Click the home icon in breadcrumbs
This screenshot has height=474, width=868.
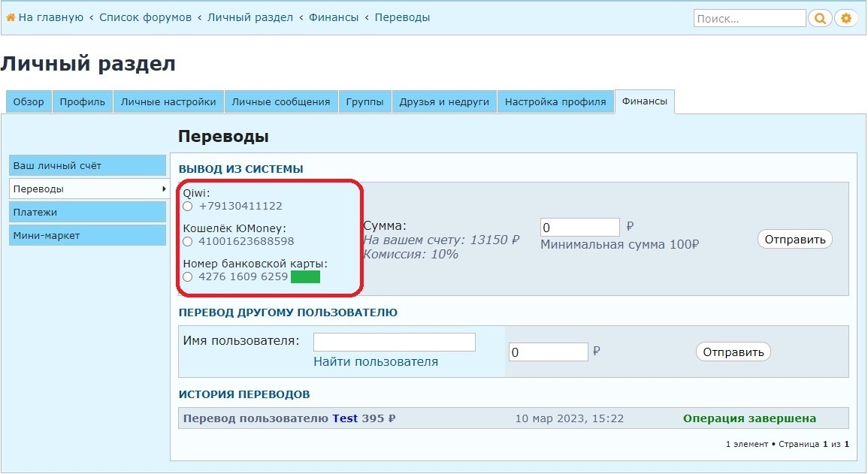(11, 17)
